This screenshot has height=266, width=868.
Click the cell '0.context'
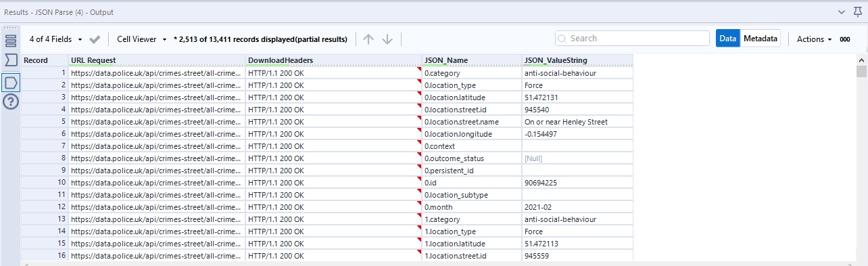(x=472, y=146)
